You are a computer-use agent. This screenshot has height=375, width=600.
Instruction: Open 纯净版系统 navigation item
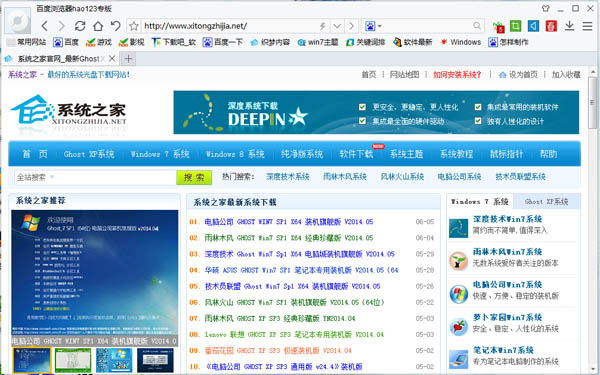302,154
